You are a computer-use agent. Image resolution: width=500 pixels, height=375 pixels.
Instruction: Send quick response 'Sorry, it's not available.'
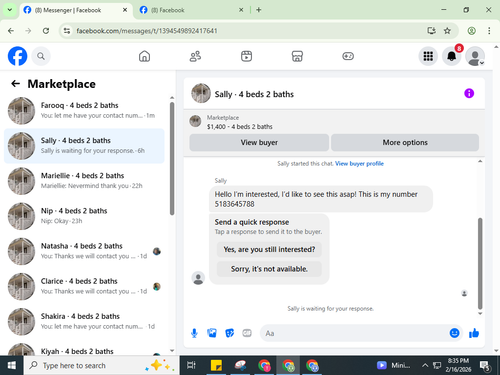point(269,269)
